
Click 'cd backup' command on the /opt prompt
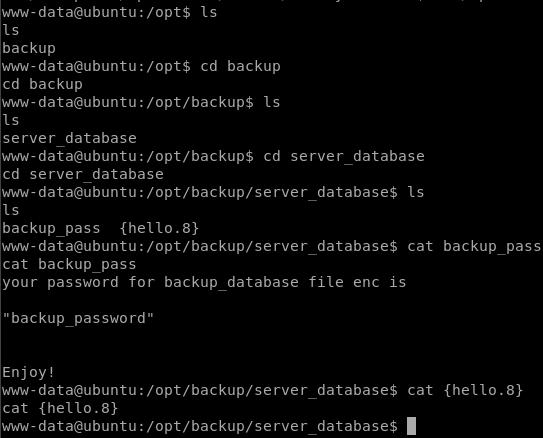tap(240, 66)
